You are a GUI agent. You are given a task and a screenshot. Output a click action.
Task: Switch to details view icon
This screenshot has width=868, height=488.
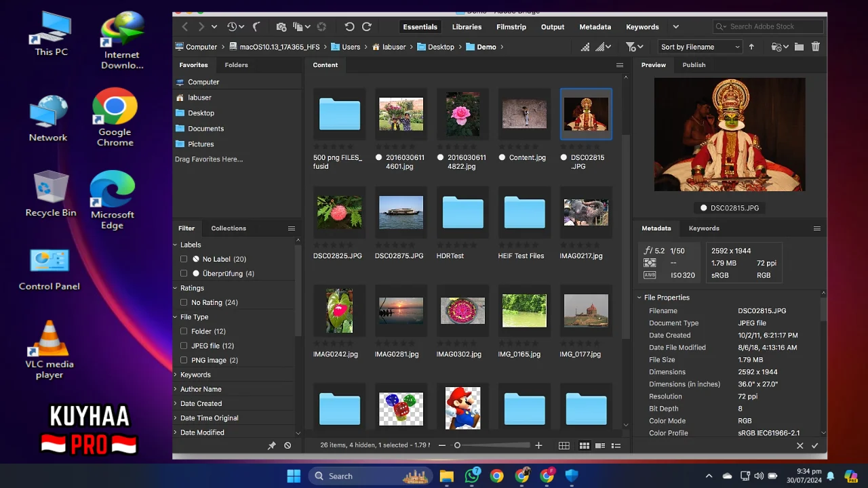click(x=600, y=445)
